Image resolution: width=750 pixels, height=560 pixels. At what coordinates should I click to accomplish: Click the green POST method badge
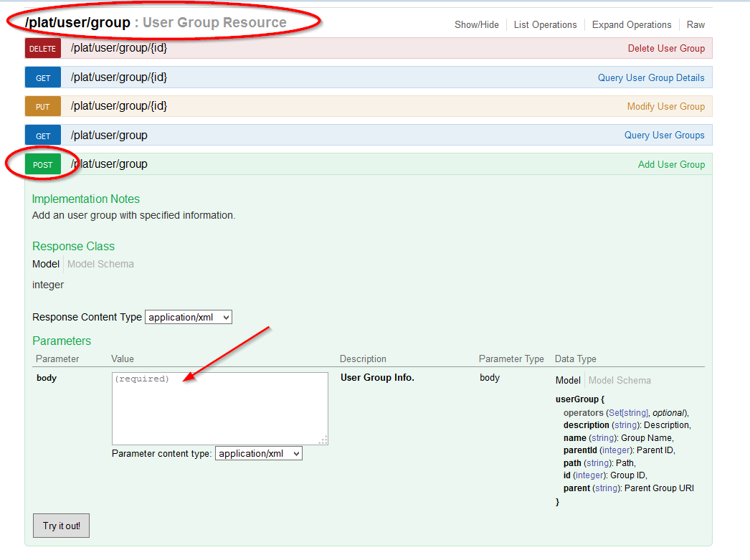(x=43, y=164)
